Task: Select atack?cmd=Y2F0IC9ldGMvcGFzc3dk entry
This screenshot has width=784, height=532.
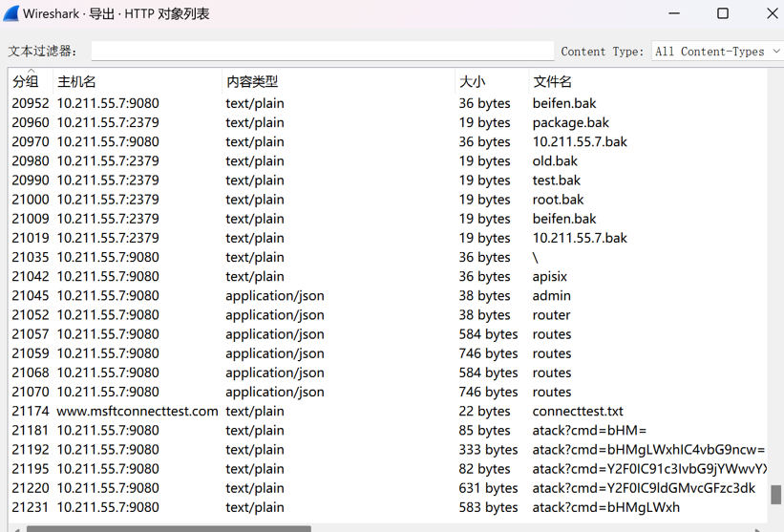Action: coord(644,488)
